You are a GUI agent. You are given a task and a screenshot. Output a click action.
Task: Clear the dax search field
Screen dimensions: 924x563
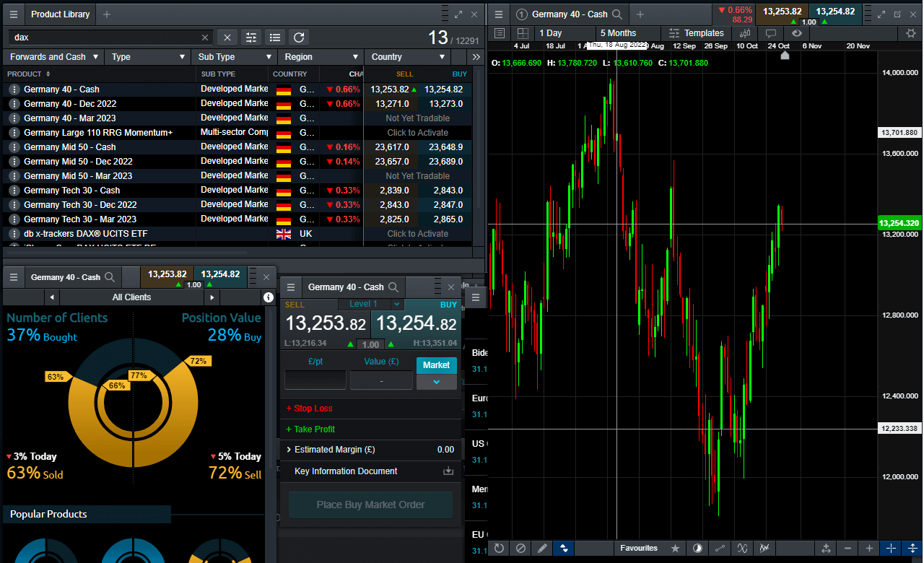click(204, 37)
